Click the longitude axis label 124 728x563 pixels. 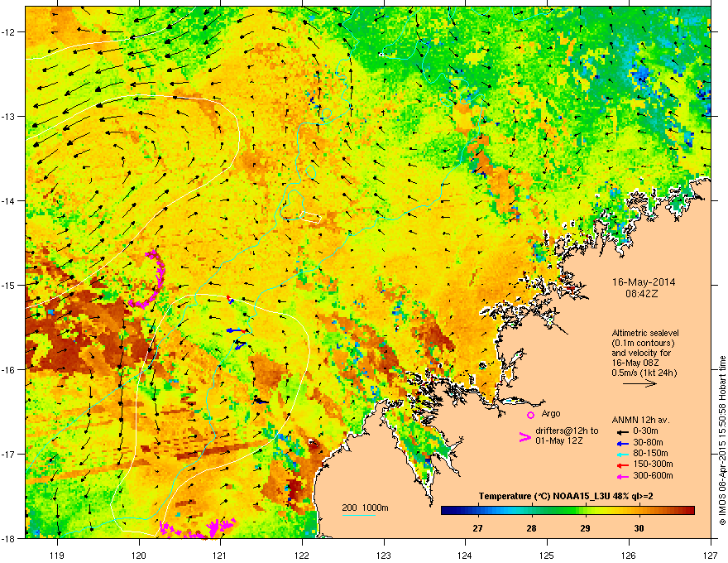click(466, 555)
